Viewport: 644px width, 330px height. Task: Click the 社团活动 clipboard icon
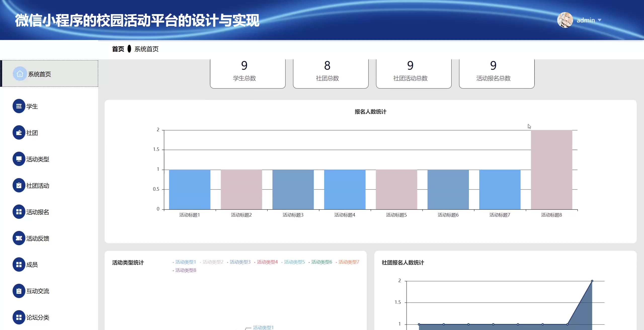click(19, 185)
